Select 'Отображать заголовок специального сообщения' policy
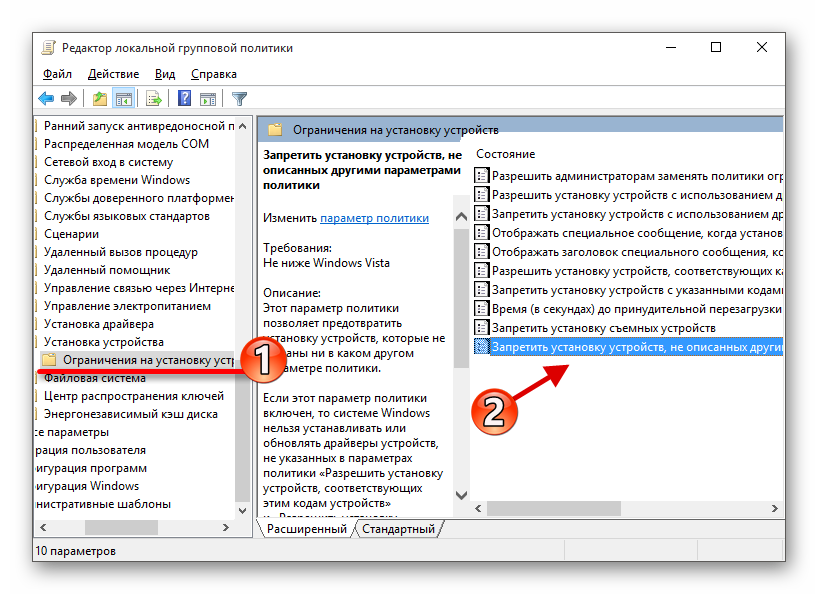Viewport: 818px width, 594px height. coord(628,252)
